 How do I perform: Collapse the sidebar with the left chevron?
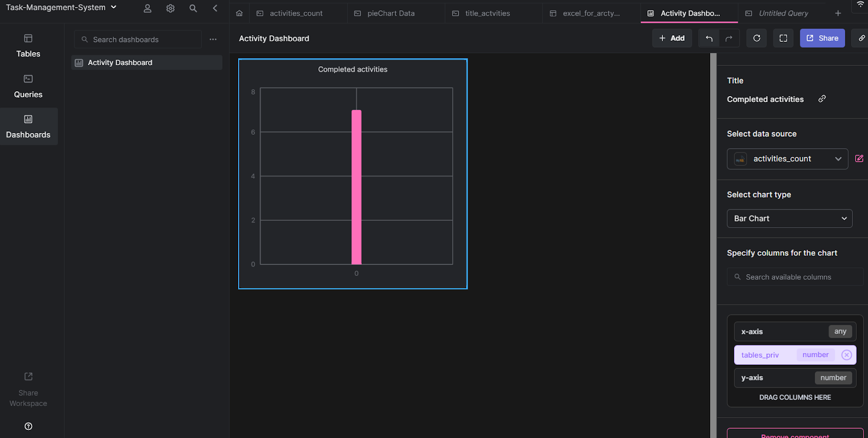(x=215, y=8)
